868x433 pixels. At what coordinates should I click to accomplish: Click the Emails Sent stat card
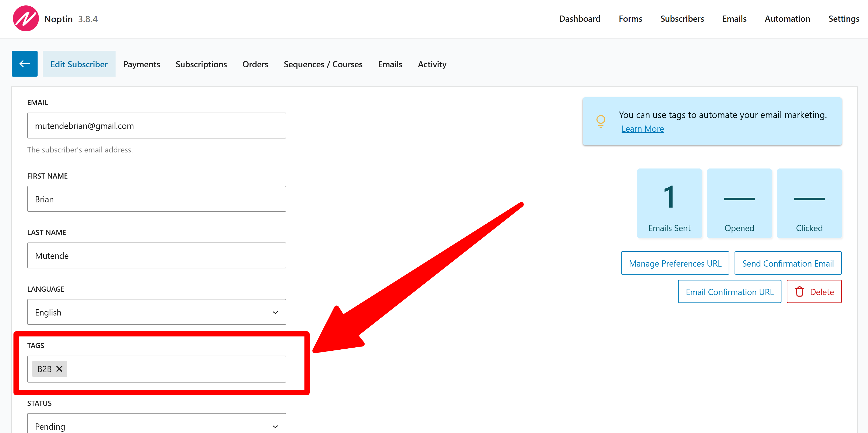669,203
